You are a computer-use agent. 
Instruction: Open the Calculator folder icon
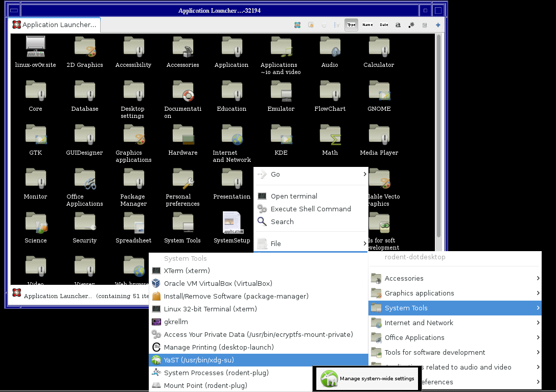coord(379,47)
